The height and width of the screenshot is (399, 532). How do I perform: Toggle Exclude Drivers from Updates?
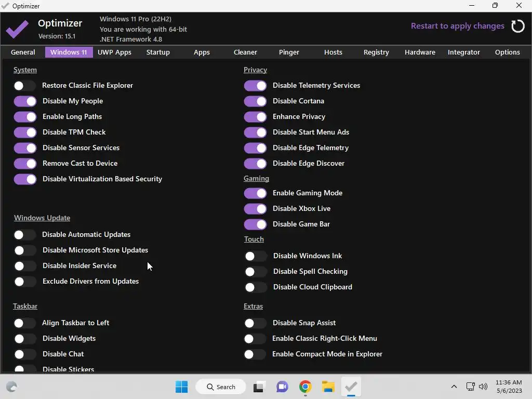point(25,282)
